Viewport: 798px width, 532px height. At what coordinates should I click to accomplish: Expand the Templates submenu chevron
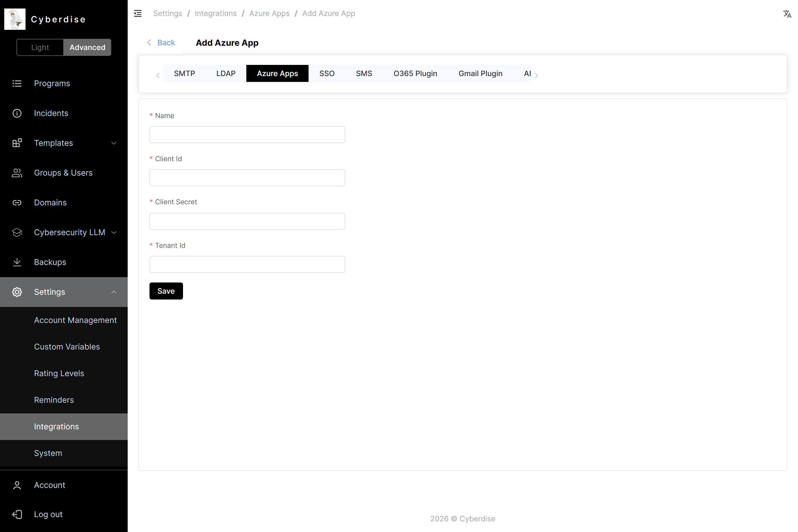coord(114,143)
